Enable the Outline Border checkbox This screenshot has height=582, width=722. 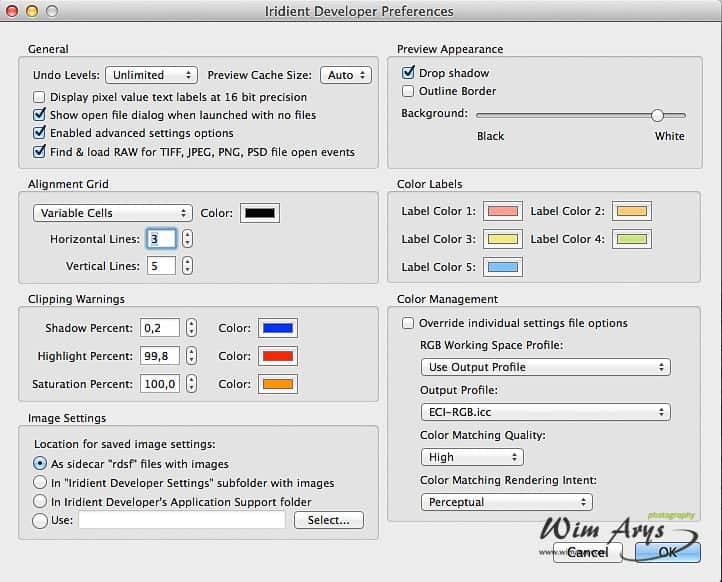point(408,91)
